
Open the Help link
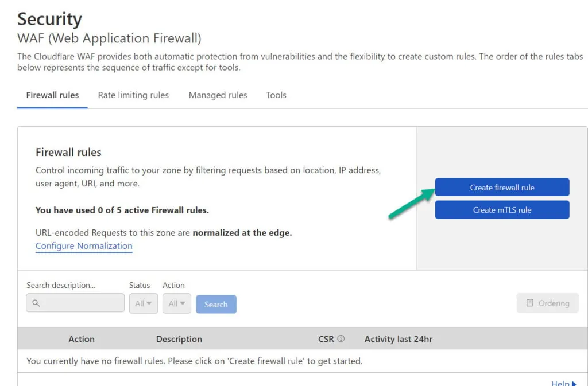pos(563,383)
